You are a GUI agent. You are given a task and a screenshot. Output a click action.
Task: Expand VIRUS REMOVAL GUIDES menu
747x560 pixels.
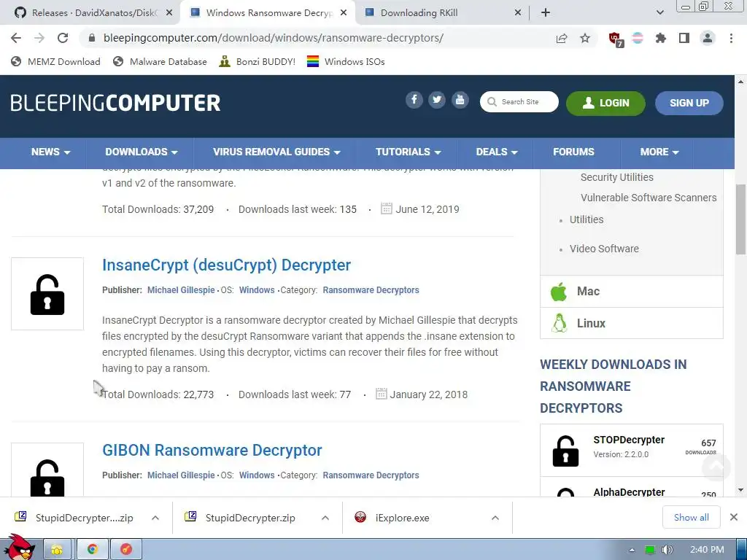tap(276, 152)
